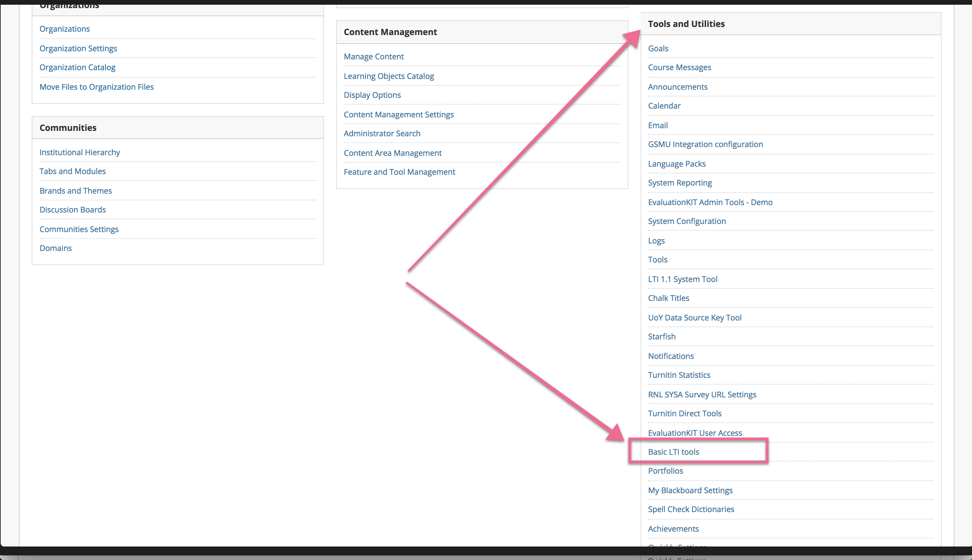Click the Discussion Boards link

(72, 209)
